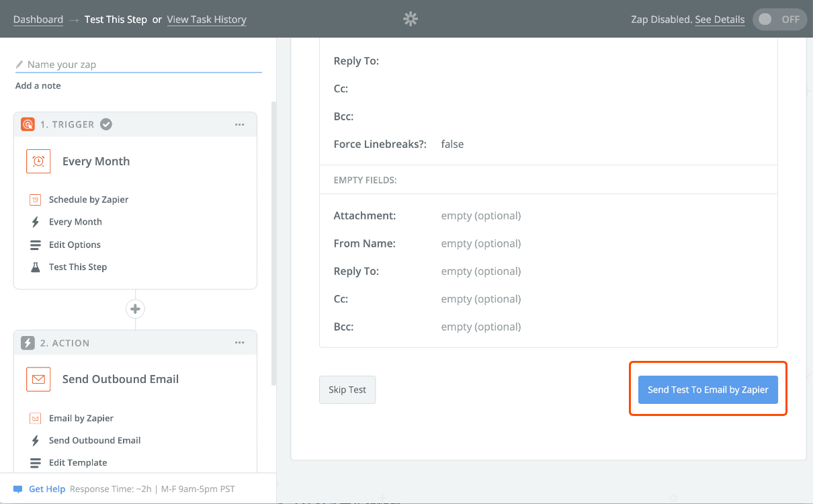
Task: Click the plus icon to add step
Action: [135, 309]
